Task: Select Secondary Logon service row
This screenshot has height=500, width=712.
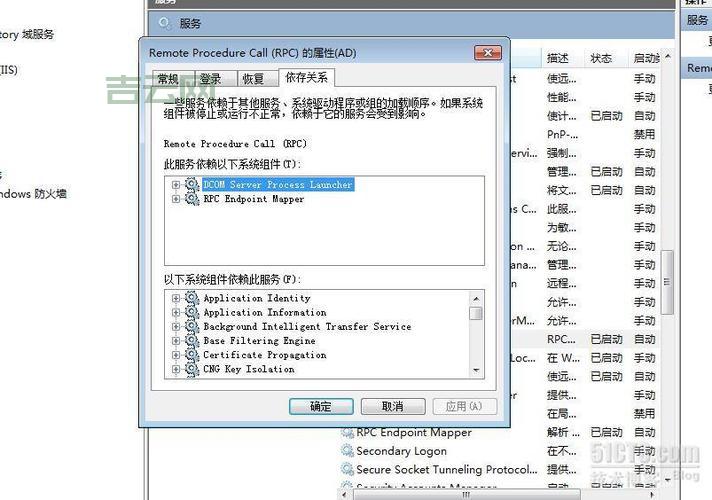Action: (498, 451)
